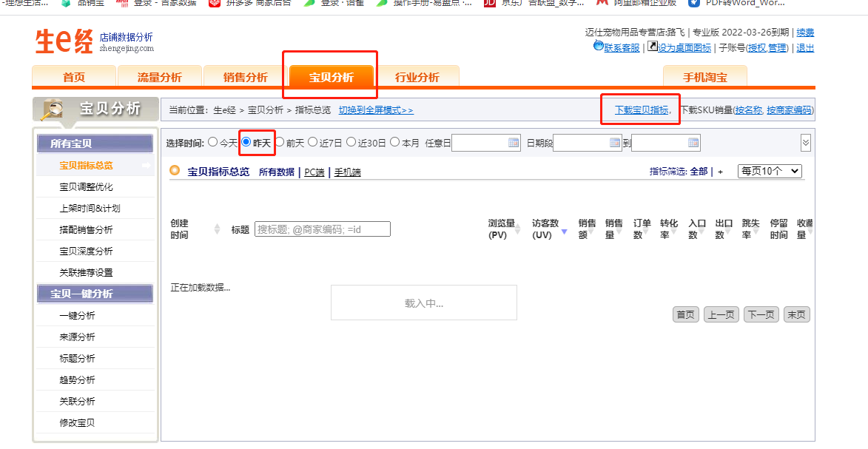Open 标题分析 in the sidebar
The height and width of the screenshot is (449, 868).
(x=78, y=358)
